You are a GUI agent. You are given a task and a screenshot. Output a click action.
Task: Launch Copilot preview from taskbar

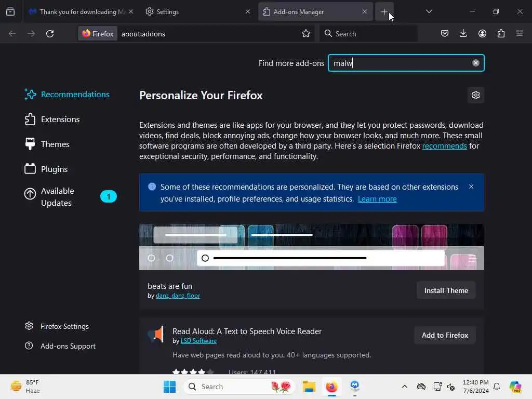click(515, 387)
